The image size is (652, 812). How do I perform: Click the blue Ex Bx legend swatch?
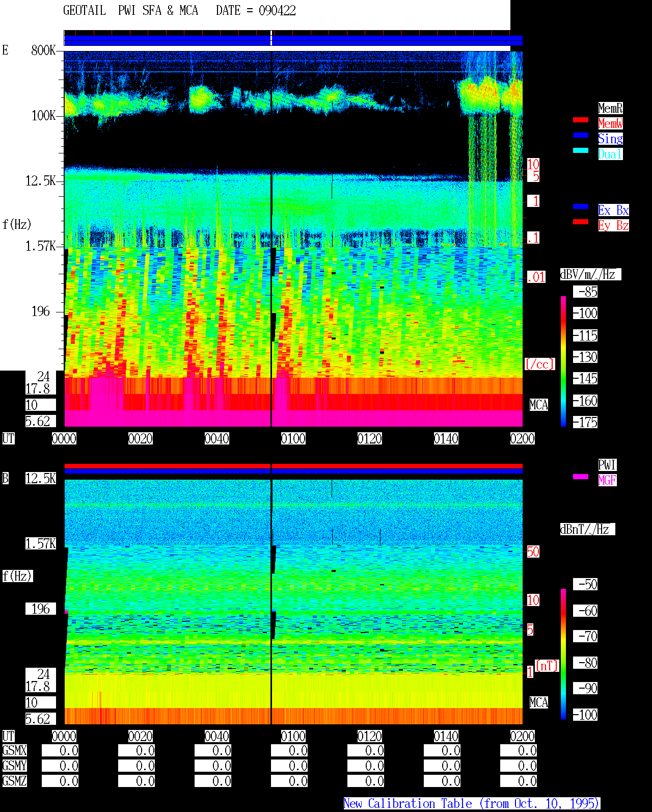point(581,206)
